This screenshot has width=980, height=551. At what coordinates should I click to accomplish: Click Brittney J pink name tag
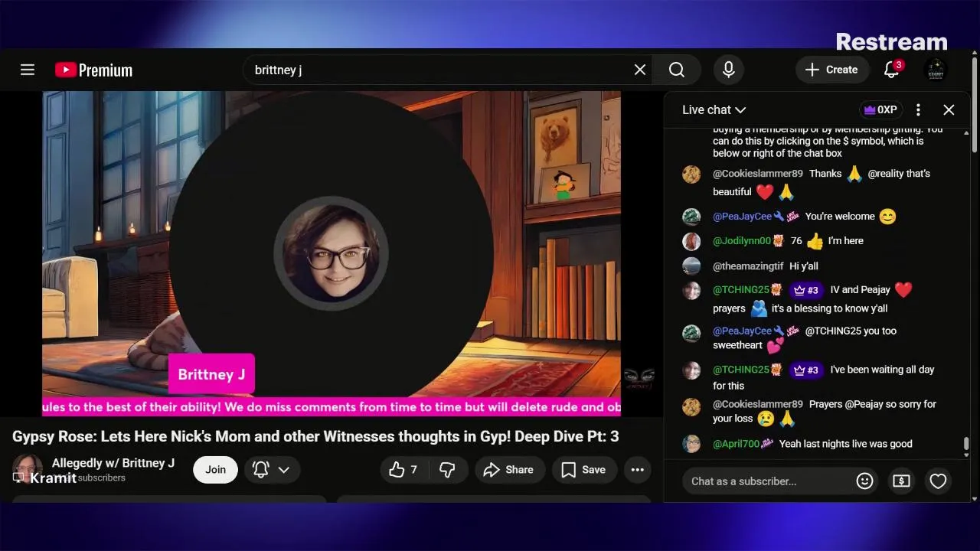(x=211, y=374)
